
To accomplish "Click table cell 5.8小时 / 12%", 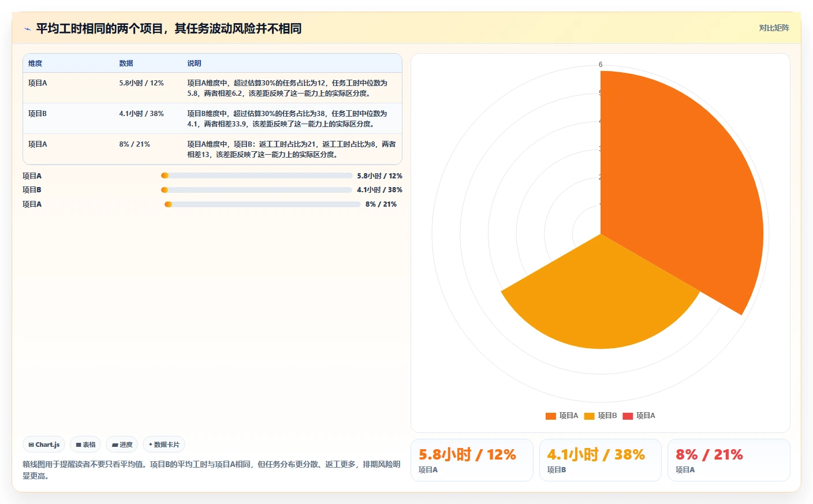I will pos(141,83).
